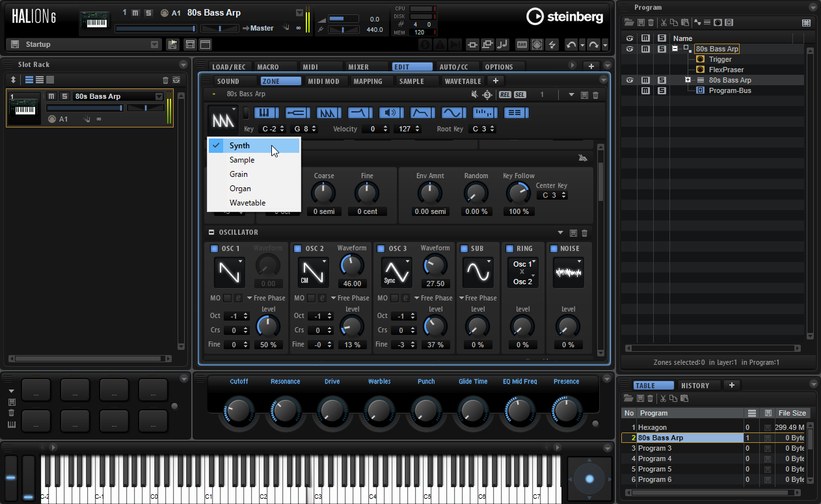Click the undo arrow in the header
821x504 pixels.
571,44
